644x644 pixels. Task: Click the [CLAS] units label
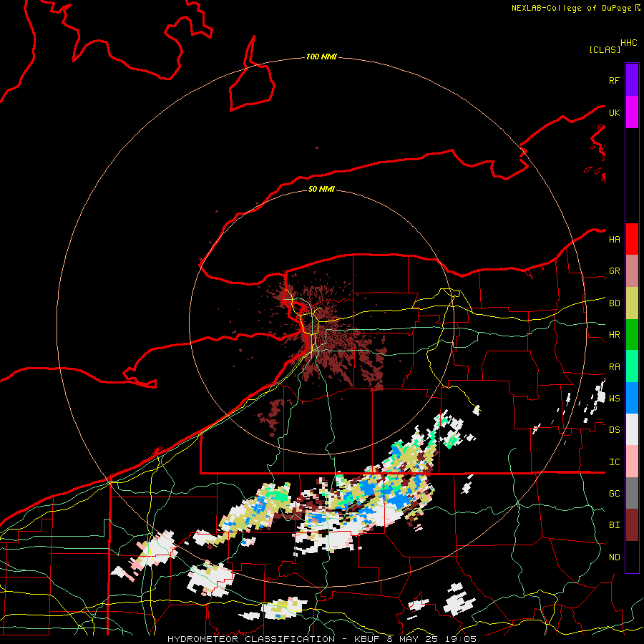[605, 49]
